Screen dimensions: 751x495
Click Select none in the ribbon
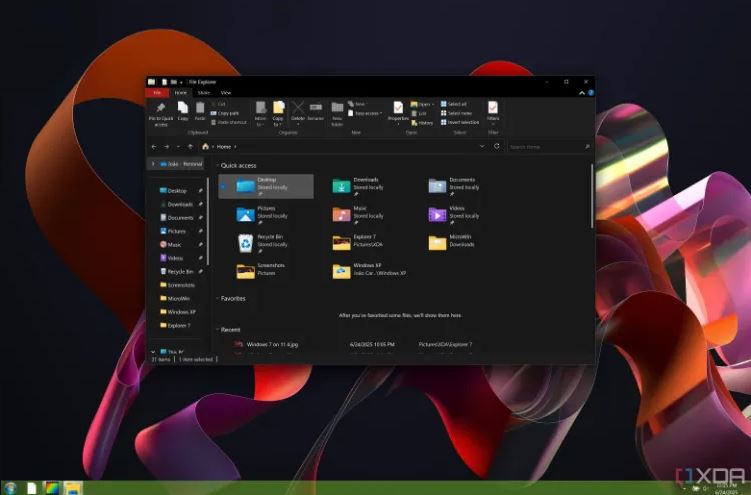click(456, 113)
